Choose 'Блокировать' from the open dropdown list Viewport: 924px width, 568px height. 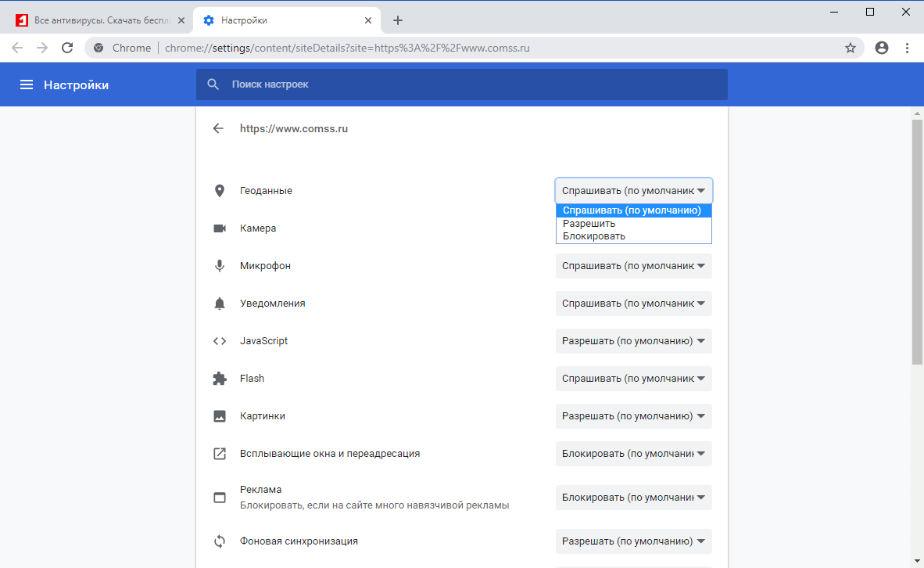click(x=594, y=235)
